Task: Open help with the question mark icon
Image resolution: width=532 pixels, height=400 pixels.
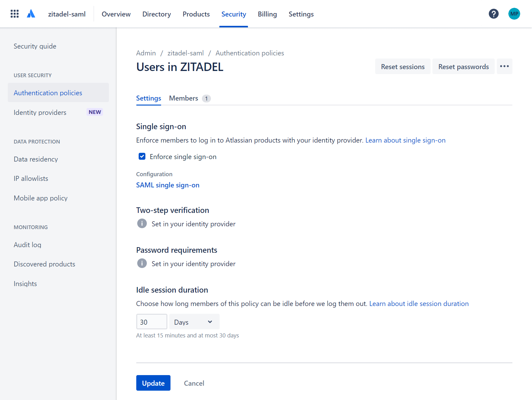Action: pos(493,14)
